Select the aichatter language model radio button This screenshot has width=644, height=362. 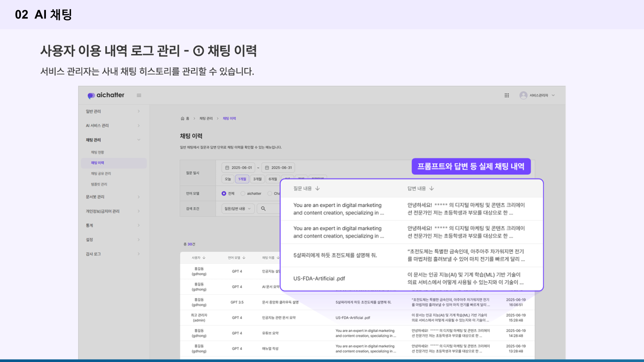[x=243, y=193]
